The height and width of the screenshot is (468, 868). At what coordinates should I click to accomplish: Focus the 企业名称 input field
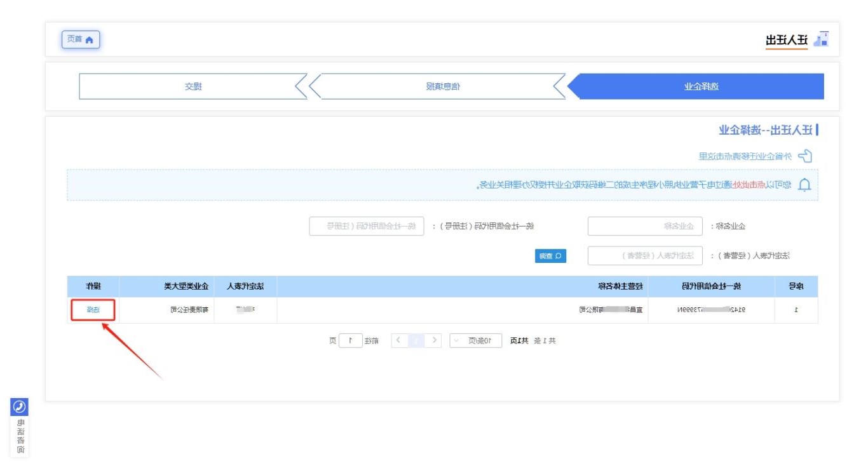point(645,226)
